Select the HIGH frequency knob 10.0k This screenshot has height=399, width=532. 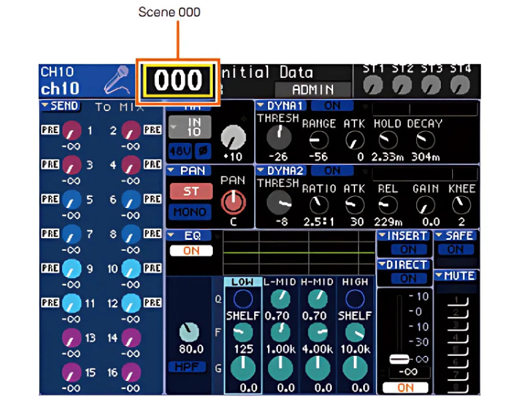(355, 333)
